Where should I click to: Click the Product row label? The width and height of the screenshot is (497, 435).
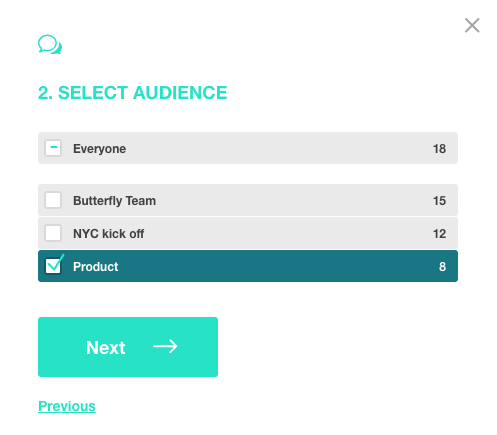coord(96,267)
